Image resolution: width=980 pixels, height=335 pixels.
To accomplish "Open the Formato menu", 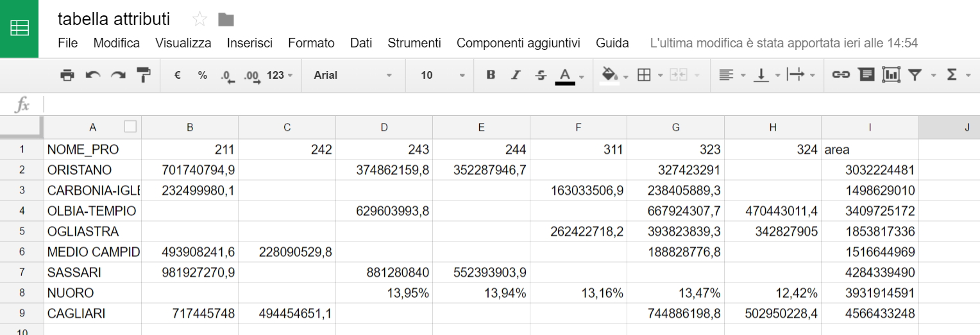I will click(x=311, y=43).
